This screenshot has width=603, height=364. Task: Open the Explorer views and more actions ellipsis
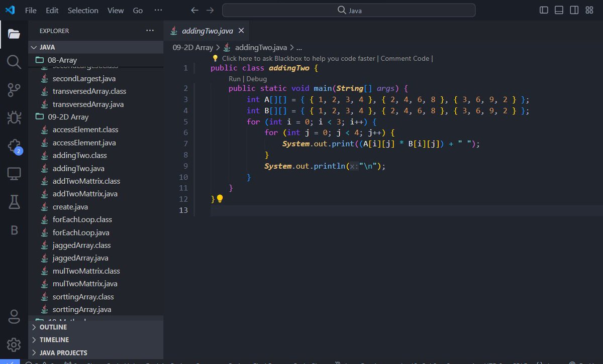pos(150,31)
